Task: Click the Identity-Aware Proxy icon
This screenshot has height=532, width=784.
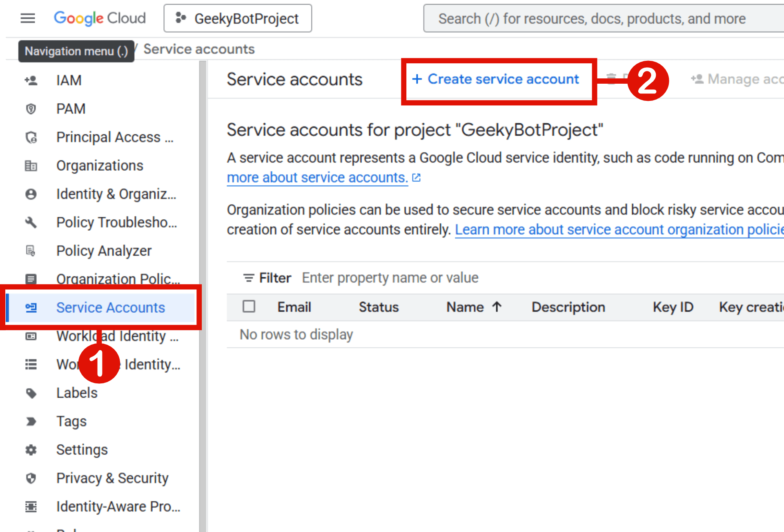Action: pos(31,506)
